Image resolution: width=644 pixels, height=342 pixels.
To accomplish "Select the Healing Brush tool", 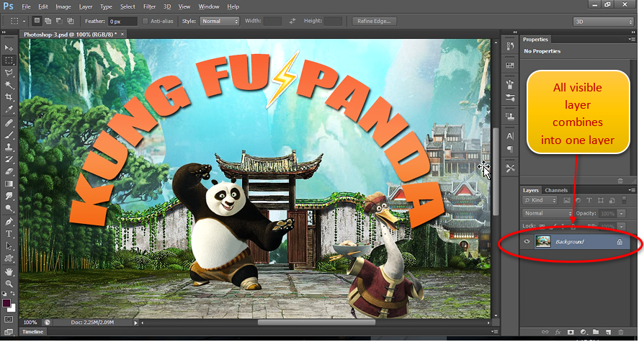I will coord(9,122).
